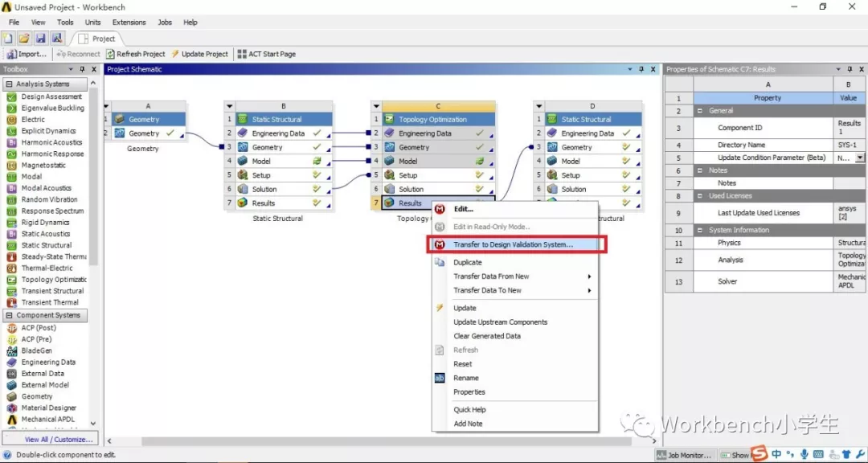Click the Save project icon
This screenshot has height=463, width=868.
pyautogui.click(x=40, y=39)
